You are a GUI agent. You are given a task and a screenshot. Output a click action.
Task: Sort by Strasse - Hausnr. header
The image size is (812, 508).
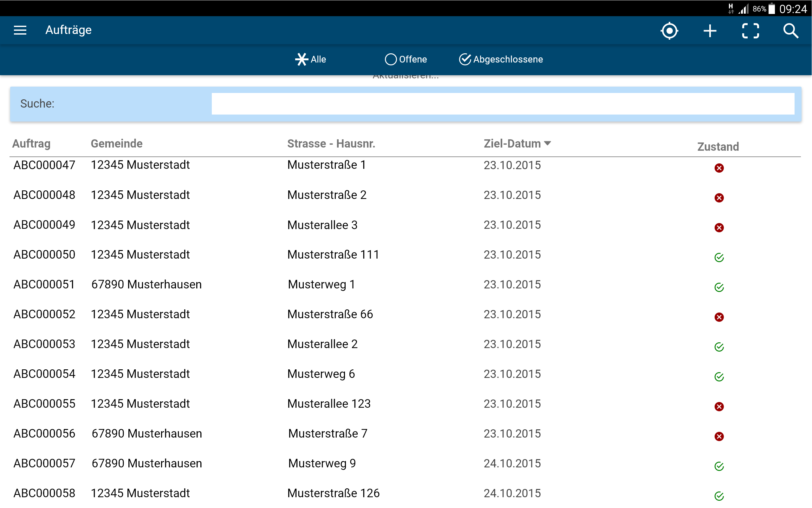point(331,144)
